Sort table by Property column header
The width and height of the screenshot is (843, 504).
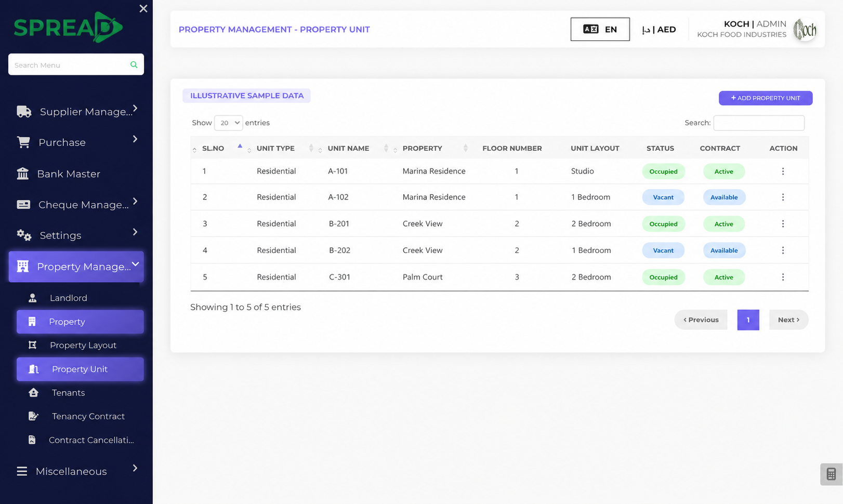(x=422, y=148)
